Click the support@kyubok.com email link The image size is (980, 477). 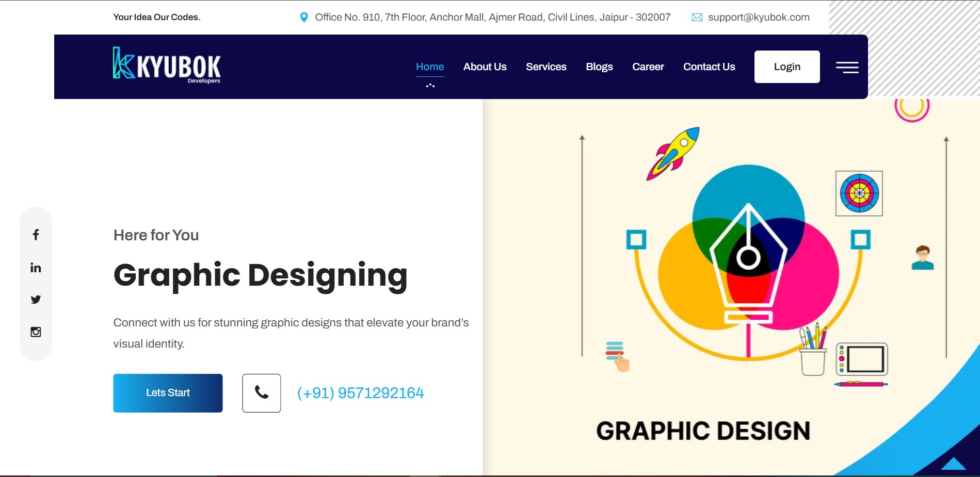[759, 18]
